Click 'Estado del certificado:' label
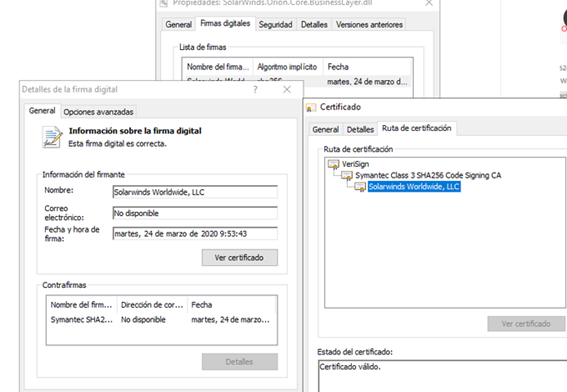The width and height of the screenshot is (567, 392). tap(355, 352)
